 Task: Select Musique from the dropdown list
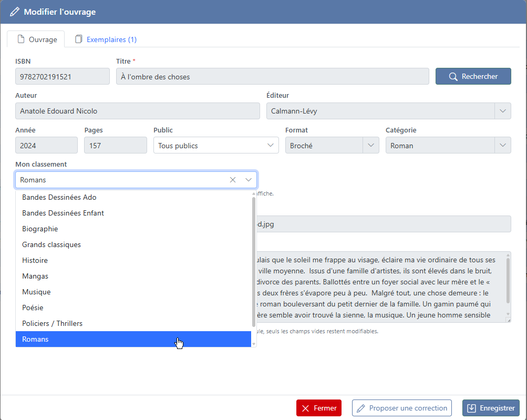coord(133,292)
